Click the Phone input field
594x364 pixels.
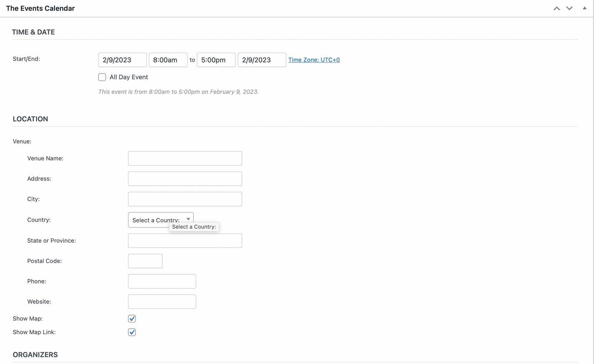pos(162,281)
